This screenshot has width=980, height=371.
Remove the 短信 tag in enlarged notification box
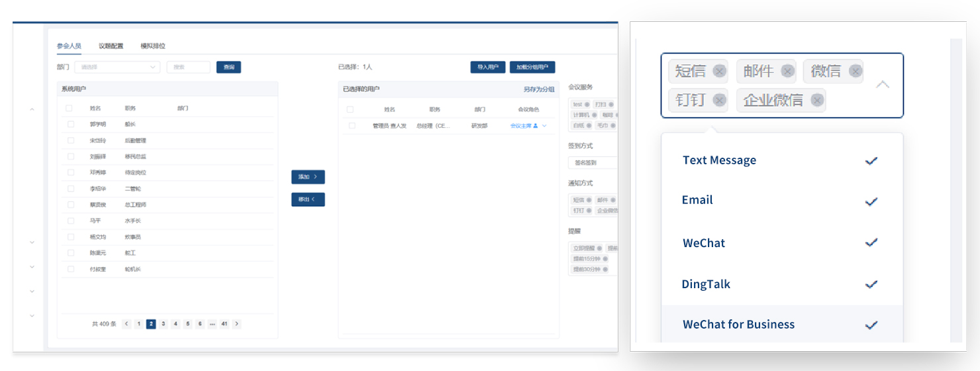720,72
